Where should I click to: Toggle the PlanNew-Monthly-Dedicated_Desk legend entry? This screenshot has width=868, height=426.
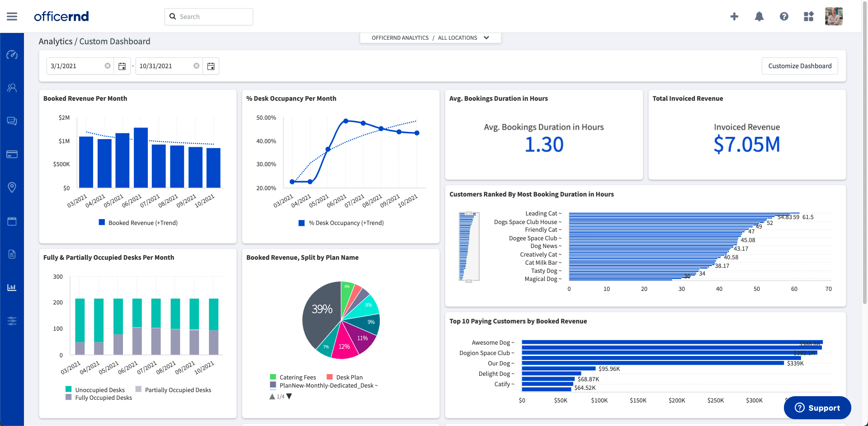[324, 385]
